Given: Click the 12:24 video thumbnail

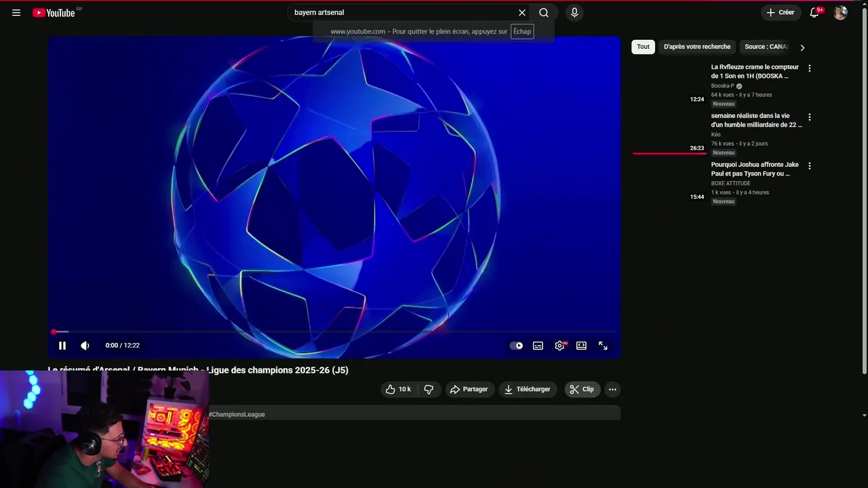Looking at the screenshot, I should [670, 85].
